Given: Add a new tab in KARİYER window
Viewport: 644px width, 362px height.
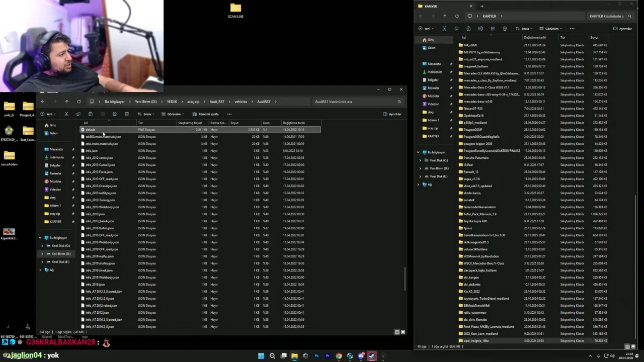Looking at the screenshot, I should (481, 6).
